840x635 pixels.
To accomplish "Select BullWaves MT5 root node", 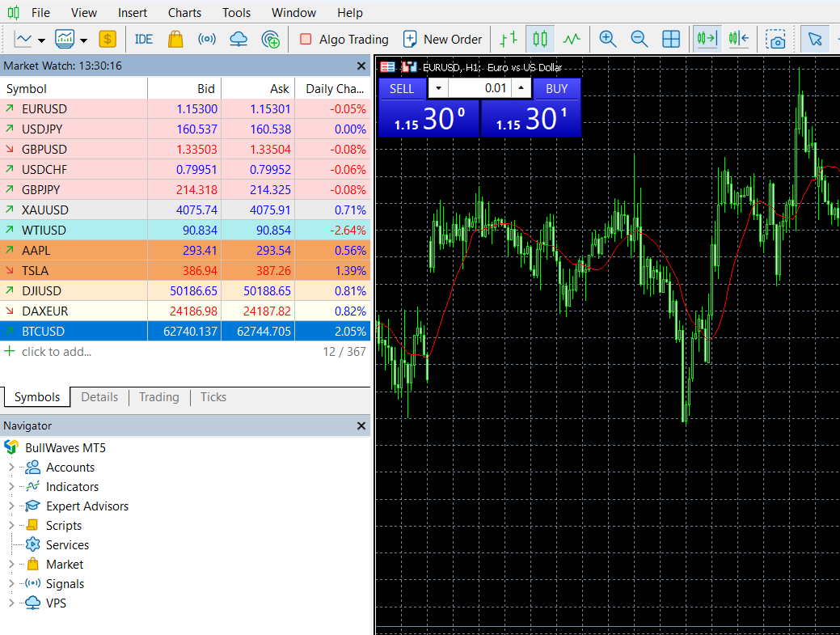I will 65,447.
